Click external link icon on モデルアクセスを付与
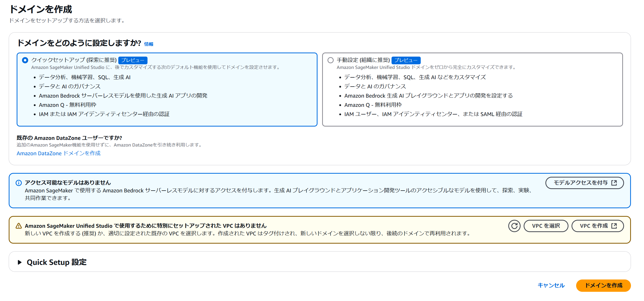Screen dimensions: 644x301 coord(614,183)
